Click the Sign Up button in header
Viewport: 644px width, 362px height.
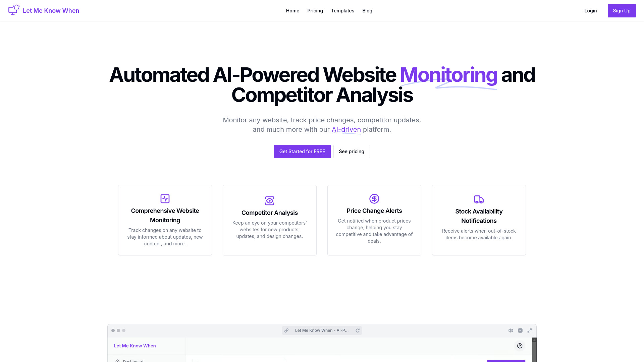click(x=622, y=11)
